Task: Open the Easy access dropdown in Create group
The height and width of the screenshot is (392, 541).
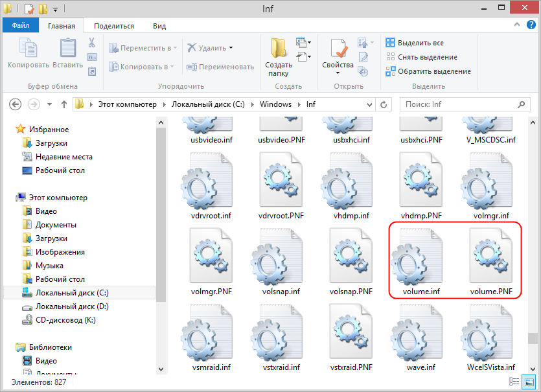Action: 303,56
